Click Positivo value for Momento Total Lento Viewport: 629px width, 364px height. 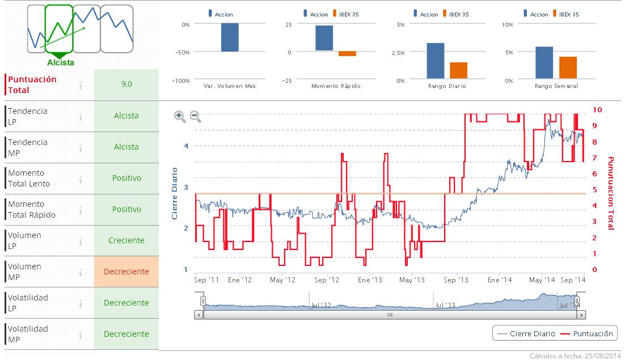126,179
